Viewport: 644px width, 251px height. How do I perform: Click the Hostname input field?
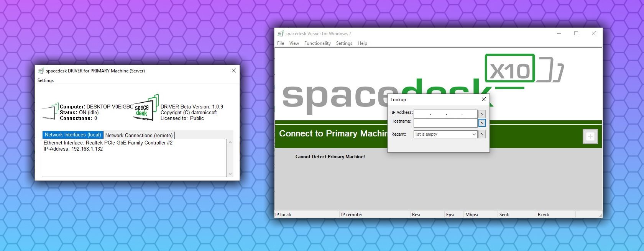445,123
